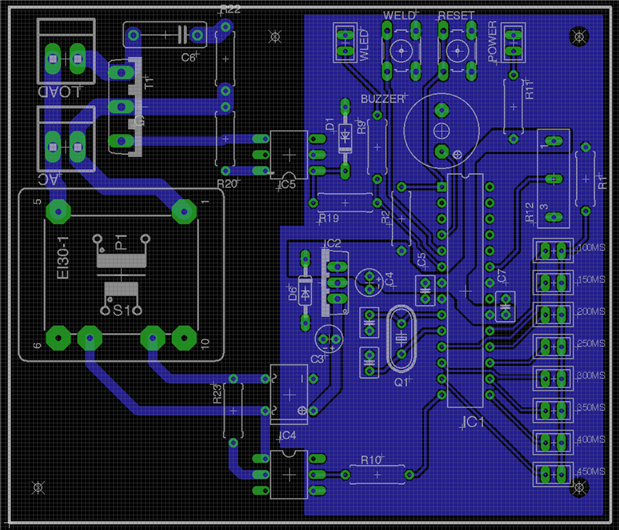
Task: Select the R11 resistor label
Action: pyautogui.click(x=529, y=90)
